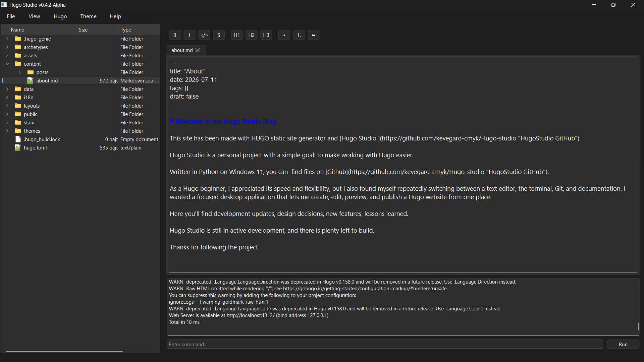Sort files by Size column header

(x=98, y=29)
